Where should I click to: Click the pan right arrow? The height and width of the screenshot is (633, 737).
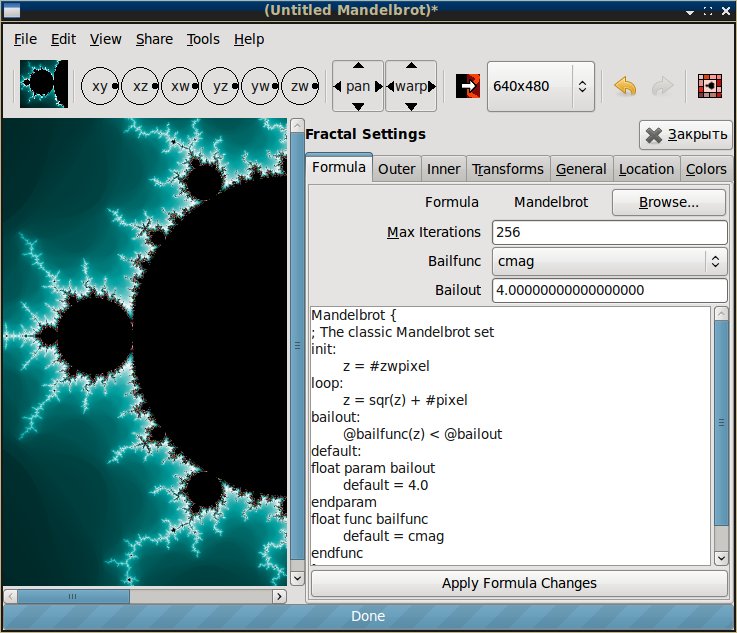pyautogui.click(x=378, y=86)
